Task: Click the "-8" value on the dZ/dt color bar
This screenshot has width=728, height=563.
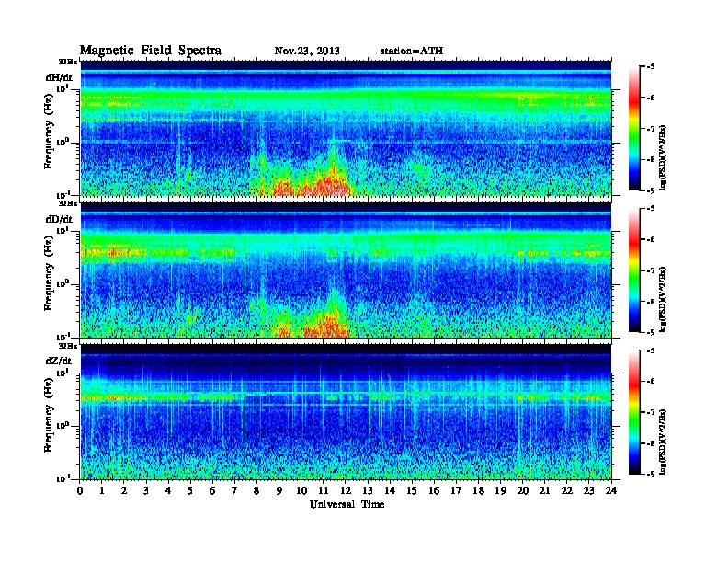Action: (x=651, y=443)
